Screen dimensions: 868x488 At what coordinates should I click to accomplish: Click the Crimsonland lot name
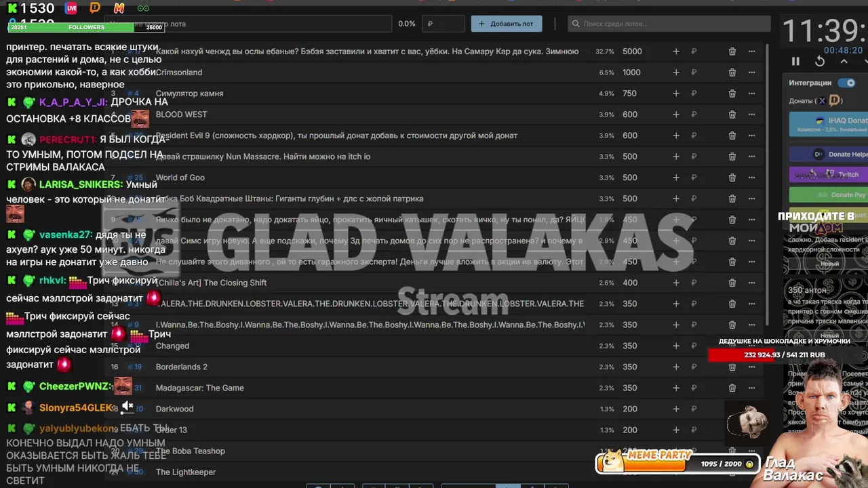tap(179, 73)
